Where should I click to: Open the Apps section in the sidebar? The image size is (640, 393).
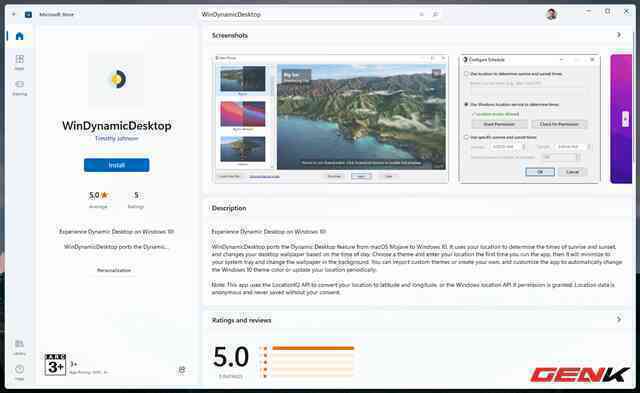coord(19,62)
